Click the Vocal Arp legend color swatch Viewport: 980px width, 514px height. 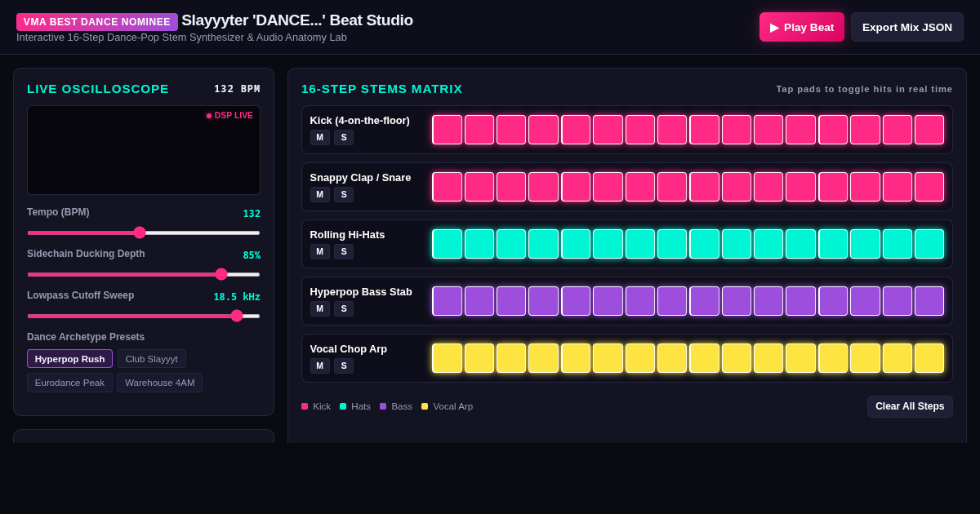(x=425, y=406)
